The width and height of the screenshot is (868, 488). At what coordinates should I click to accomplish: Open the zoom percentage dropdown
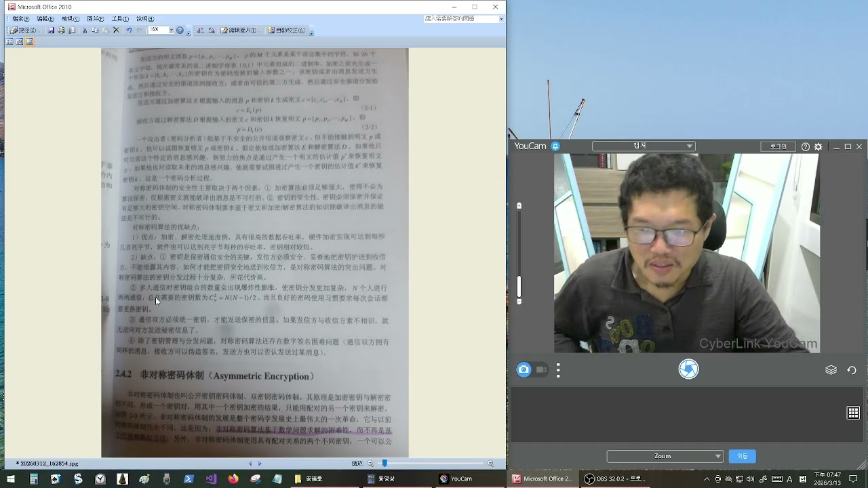(171, 30)
